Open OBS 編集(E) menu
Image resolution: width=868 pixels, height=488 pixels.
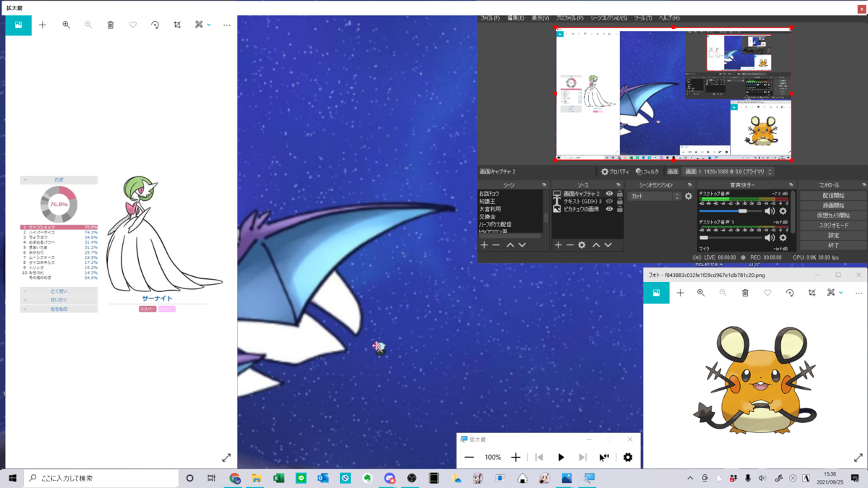tap(516, 18)
